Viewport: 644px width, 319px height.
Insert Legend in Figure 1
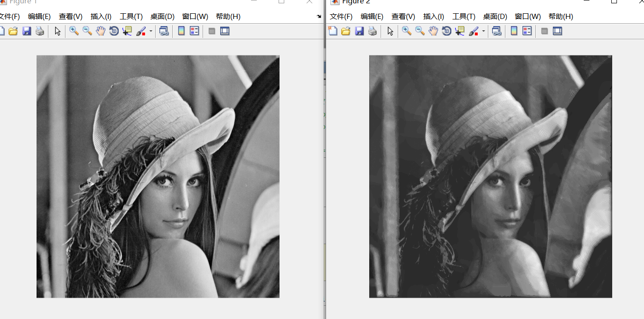194,31
